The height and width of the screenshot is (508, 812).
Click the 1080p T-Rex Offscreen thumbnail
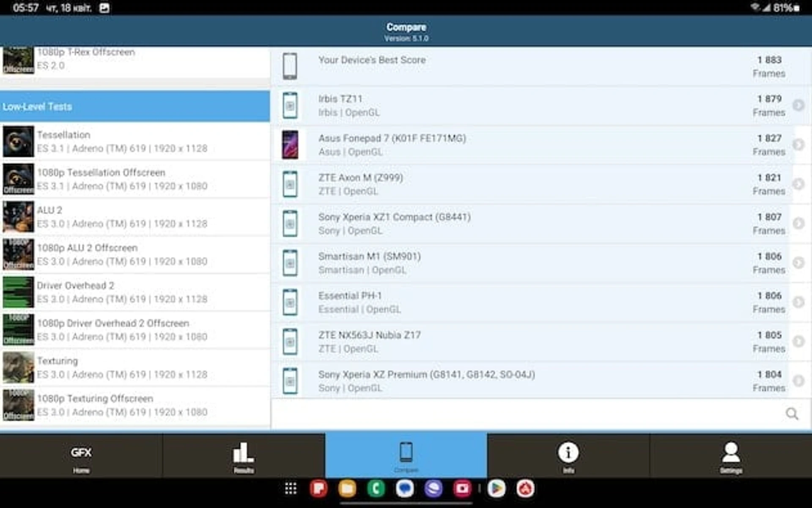tap(18, 61)
